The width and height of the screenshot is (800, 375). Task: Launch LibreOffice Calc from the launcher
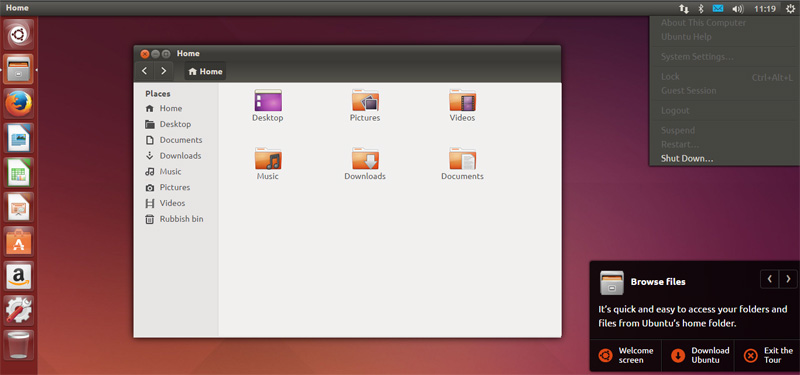point(19,172)
